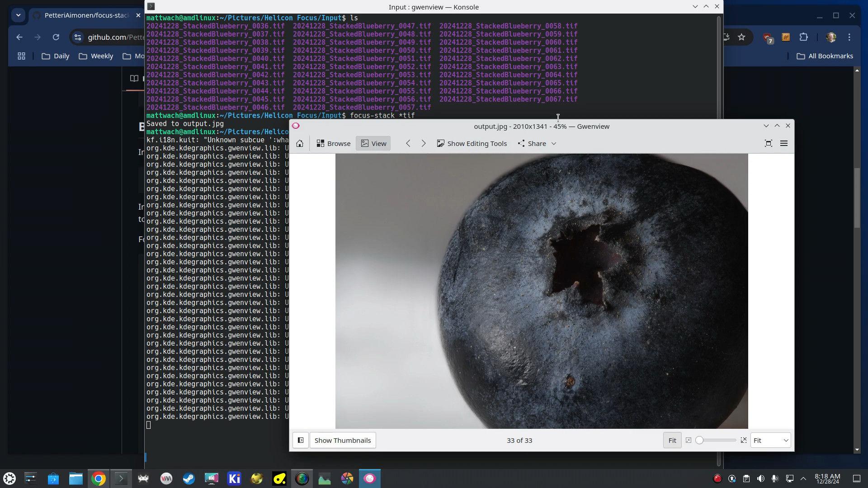The width and height of the screenshot is (868, 488).
Task: Toggle the Gwenview sidebar button
Action: point(301,441)
